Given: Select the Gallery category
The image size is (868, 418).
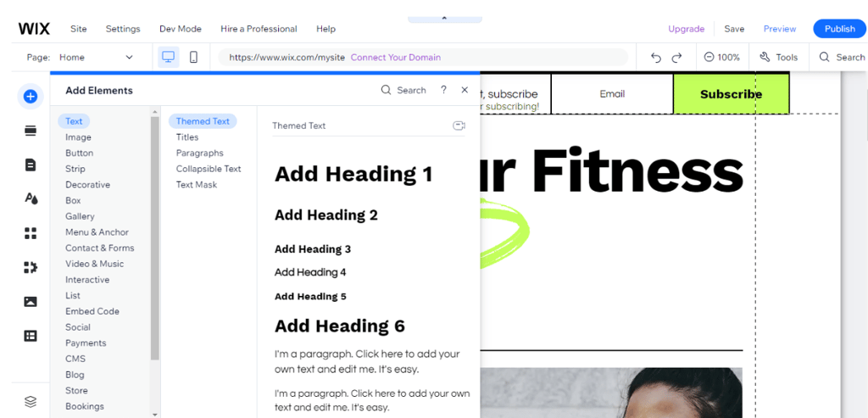Looking at the screenshot, I should pos(80,216).
